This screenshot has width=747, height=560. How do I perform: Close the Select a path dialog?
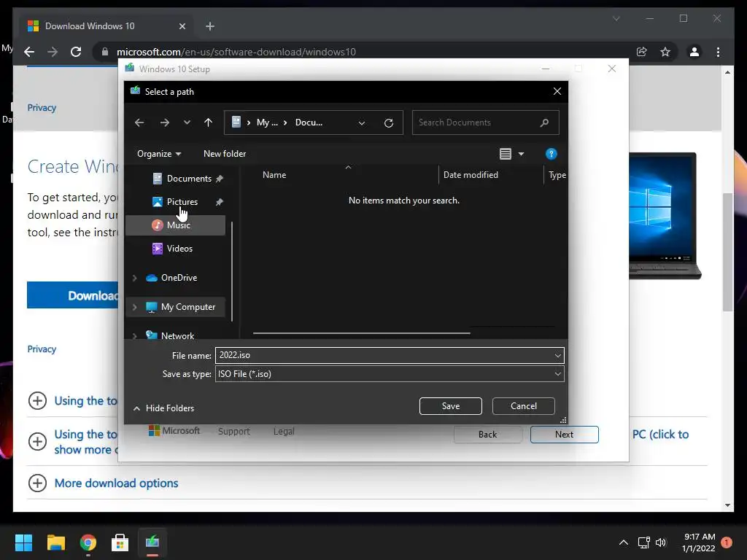557,91
